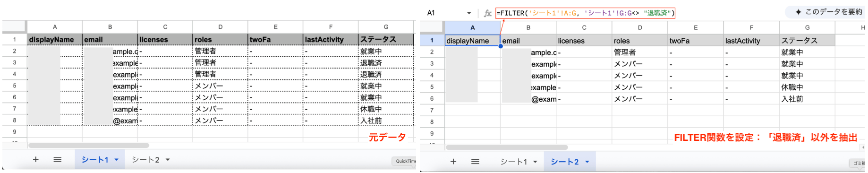The height and width of the screenshot is (173, 868).
Task: Click 退職済 status in row 3, left spreadsheet
Action: pos(386,62)
